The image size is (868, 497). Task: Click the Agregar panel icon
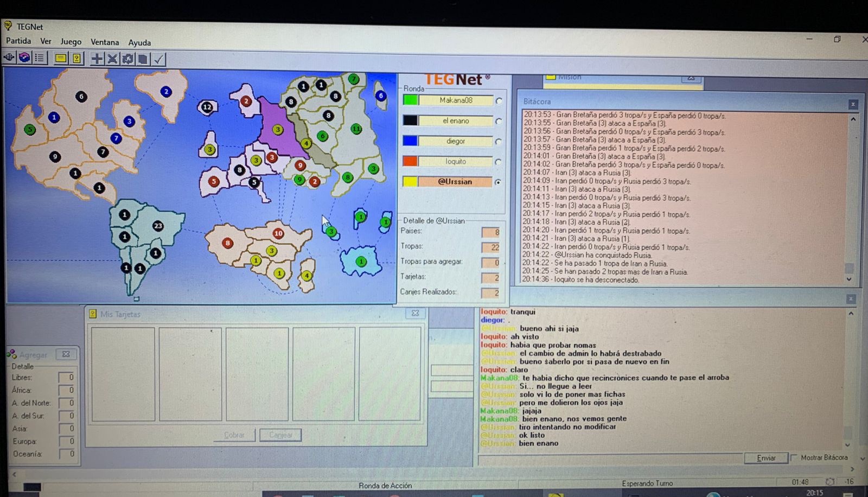(x=11, y=354)
